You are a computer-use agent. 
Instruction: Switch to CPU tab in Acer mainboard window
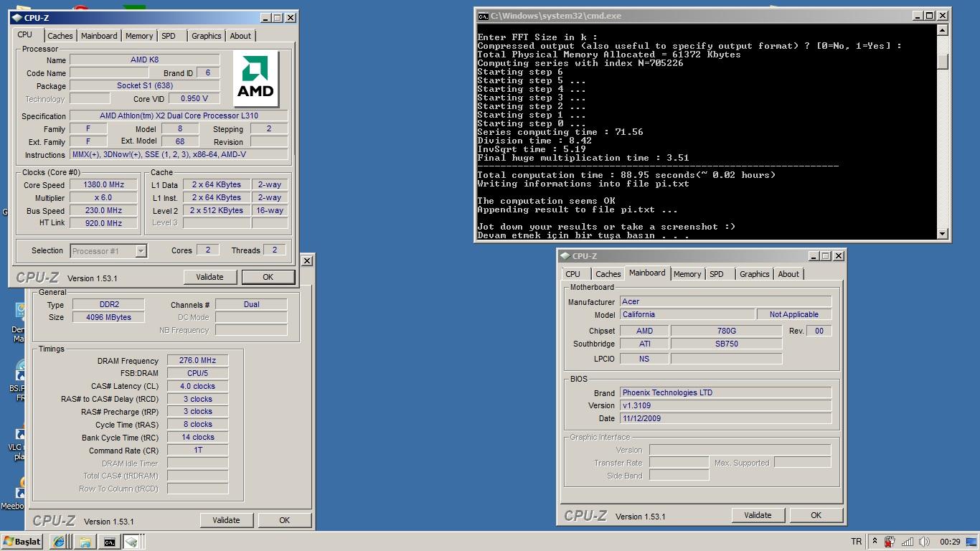point(573,274)
